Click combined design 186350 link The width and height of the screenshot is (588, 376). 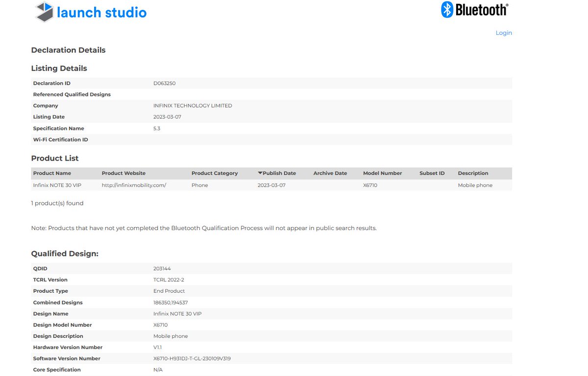tap(162, 302)
